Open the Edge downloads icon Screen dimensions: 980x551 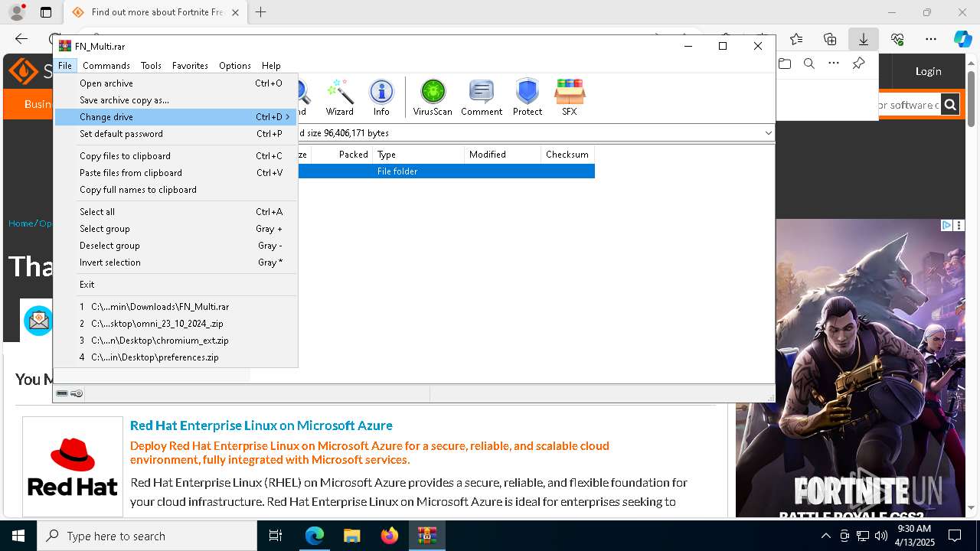863,39
